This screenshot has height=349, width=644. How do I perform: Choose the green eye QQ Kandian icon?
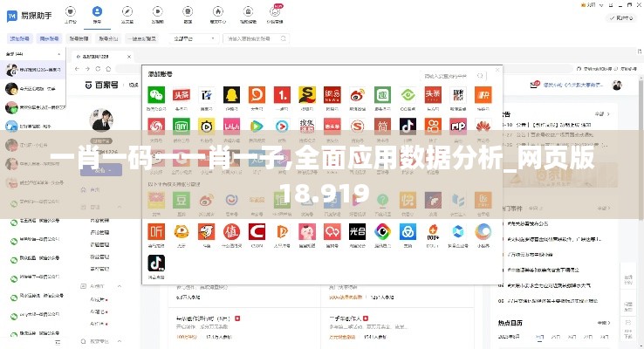click(x=408, y=95)
